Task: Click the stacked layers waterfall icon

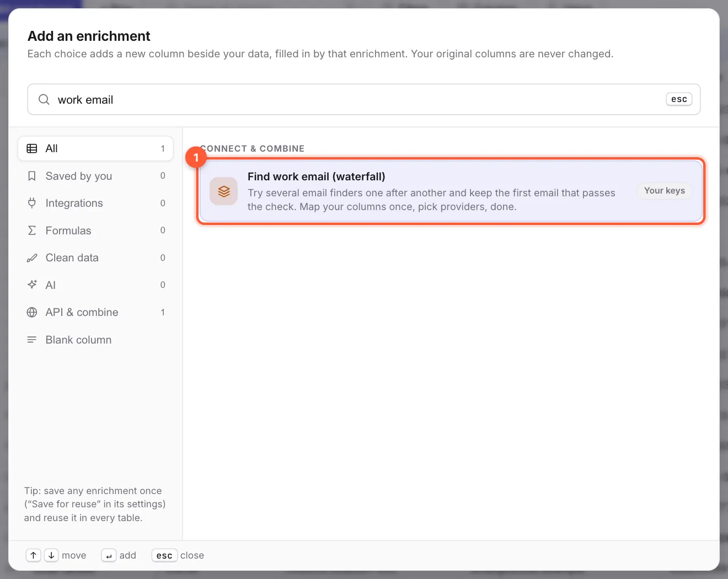Action: 223,191
